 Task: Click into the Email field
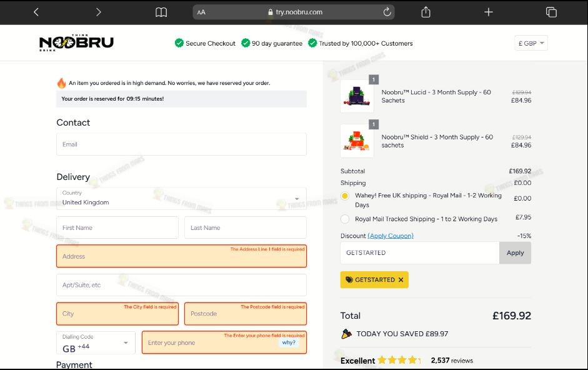(181, 144)
